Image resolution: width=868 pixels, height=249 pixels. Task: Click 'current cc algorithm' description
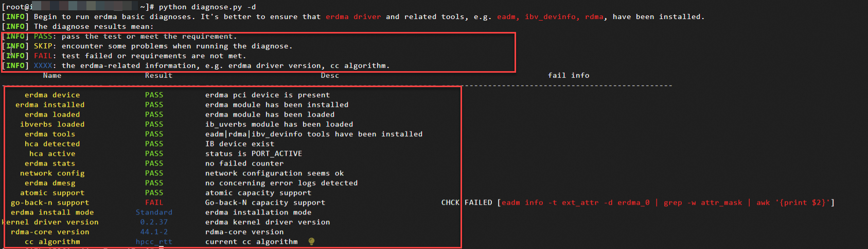click(252, 242)
